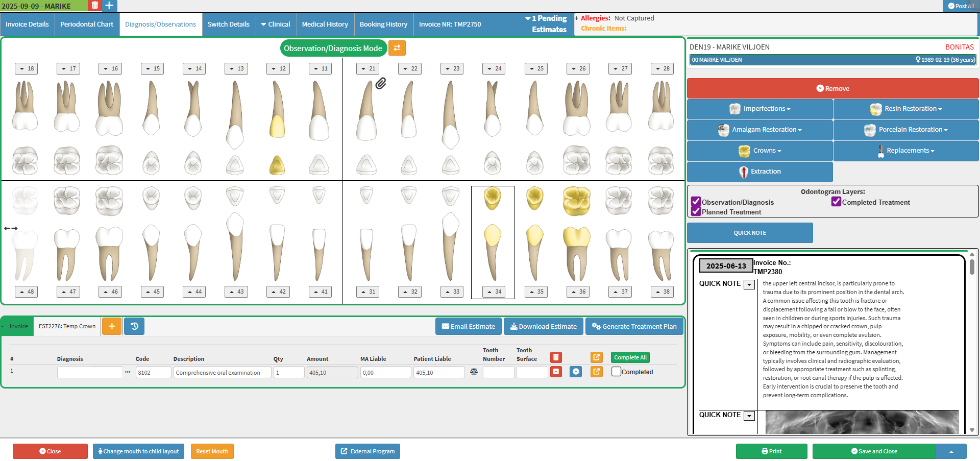The image size is (980, 461).
Task: Delete the 2025-09-09 MARIKE tab using the trash icon
Action: [x=94, y=6]
